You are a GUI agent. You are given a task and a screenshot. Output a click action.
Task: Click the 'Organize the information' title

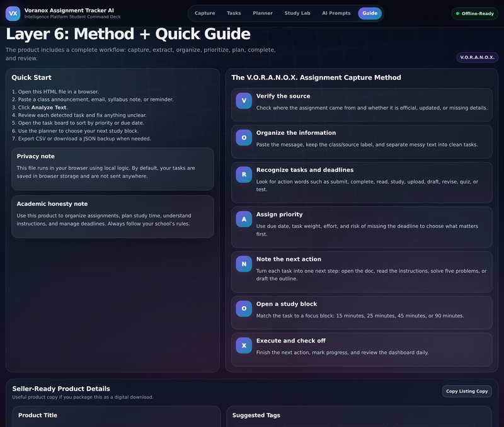click(296, 133)
